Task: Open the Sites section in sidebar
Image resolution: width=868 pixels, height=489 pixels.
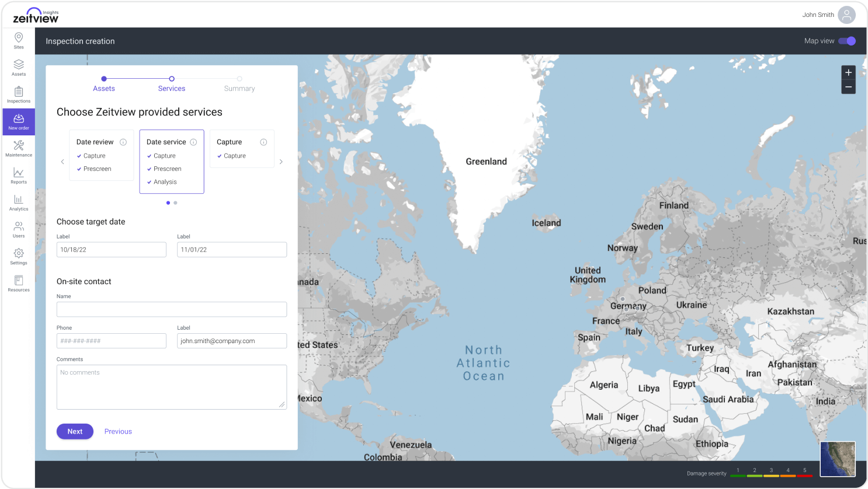Action: [x=19, y=41]
